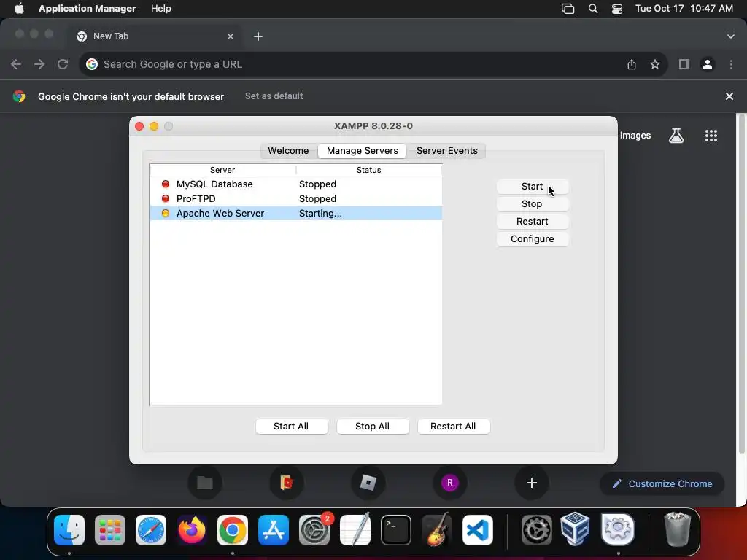This screenshot has height=560, width=747.
Task: Click Chrome back arrow
Action: point(16,64)
